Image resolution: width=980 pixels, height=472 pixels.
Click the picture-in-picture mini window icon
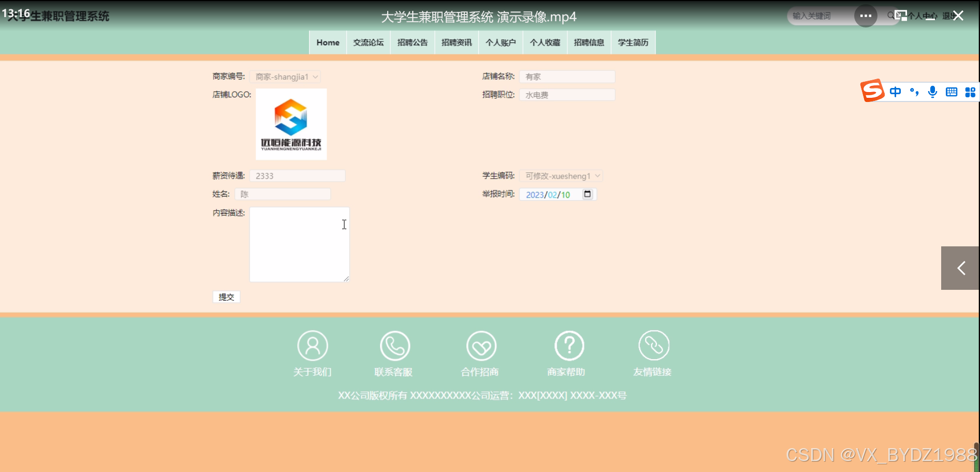click(901, 16)
